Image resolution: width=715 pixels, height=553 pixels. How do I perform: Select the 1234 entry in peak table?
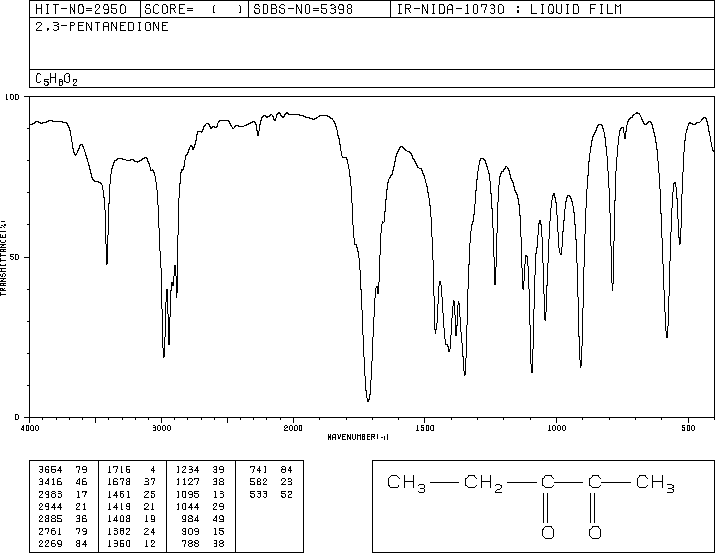[x=187, y=469]
